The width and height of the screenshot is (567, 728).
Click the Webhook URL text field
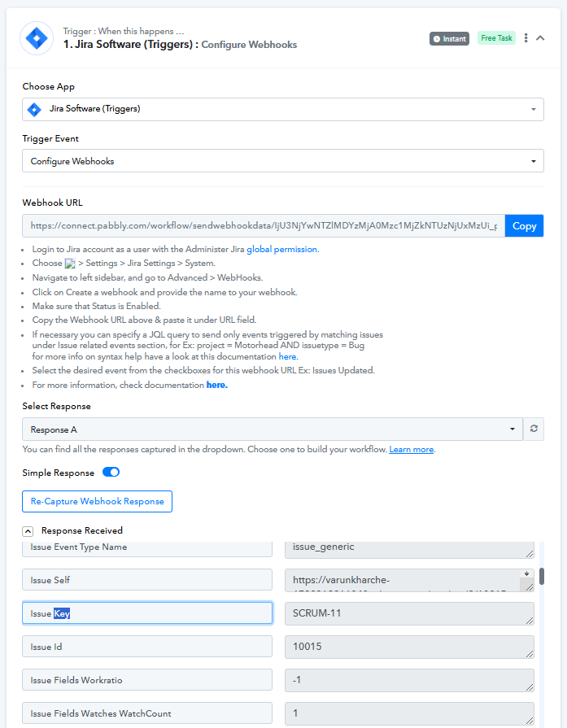pyautogui.click(x=264, y=225)
